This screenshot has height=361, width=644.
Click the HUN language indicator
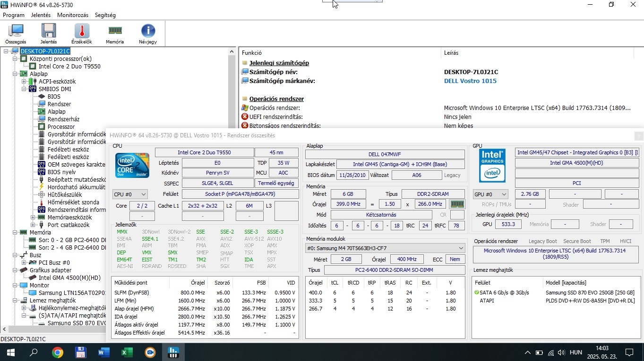point(575,353)
